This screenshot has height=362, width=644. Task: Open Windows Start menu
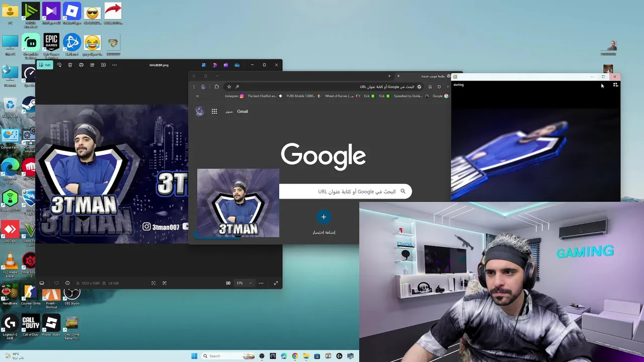tap(194, 356)
